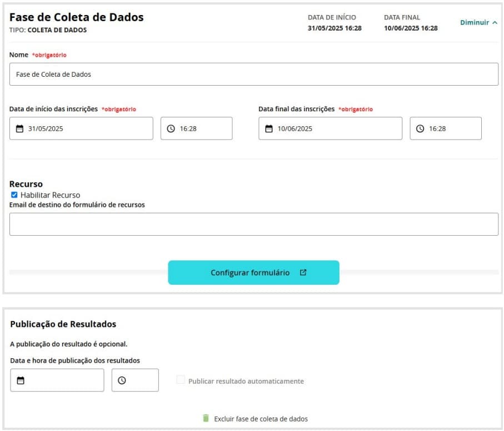Click calendar icon in start date field

pos(19,128)
